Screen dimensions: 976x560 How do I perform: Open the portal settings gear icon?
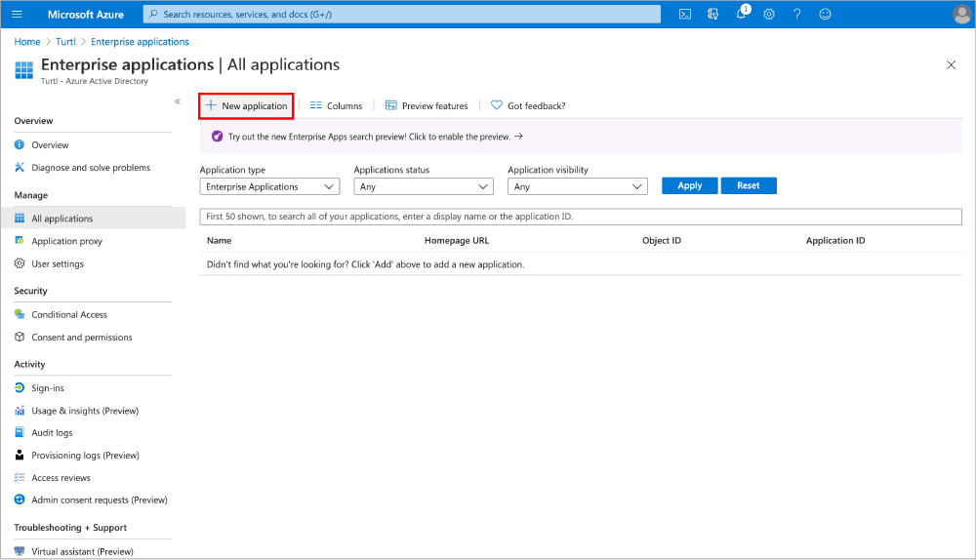pyautogui.click(x=769, y=14)
